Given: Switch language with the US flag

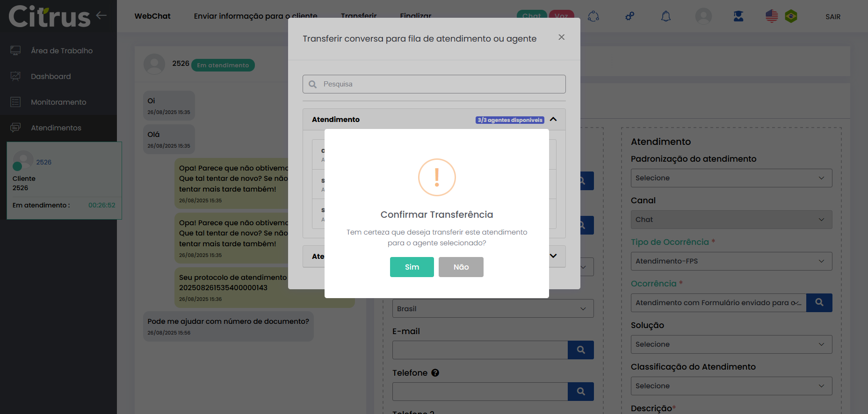Looking at the screenshot, I should (772, 16).
